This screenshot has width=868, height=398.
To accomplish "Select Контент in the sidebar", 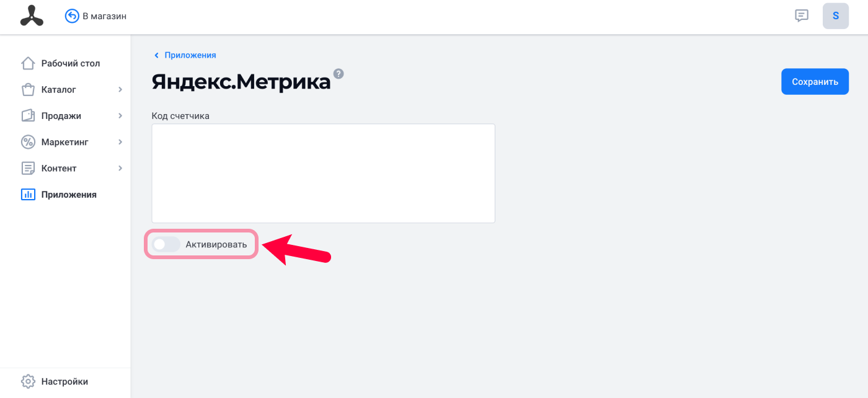I will pos(59,168).
